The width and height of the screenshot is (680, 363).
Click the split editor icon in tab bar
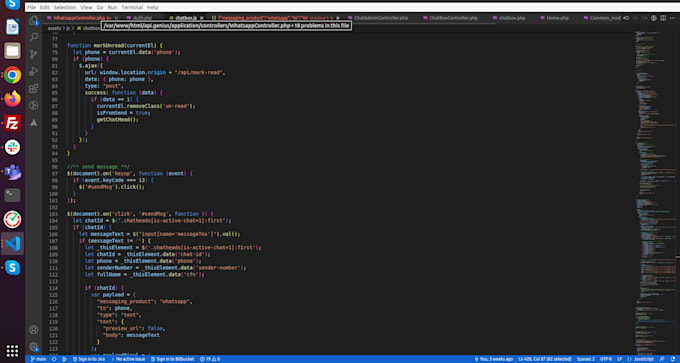click(x=663, y=18)
